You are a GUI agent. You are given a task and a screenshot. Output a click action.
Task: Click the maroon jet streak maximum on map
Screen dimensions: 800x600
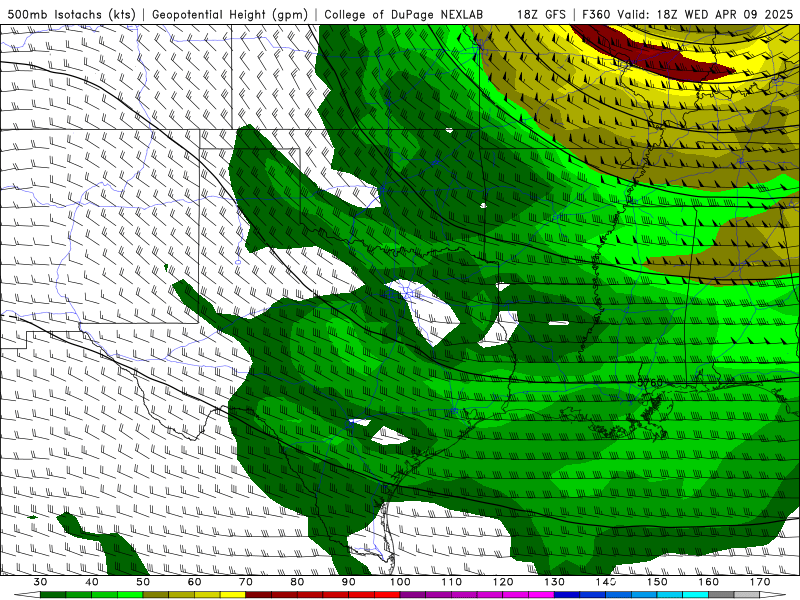[653, 54]
